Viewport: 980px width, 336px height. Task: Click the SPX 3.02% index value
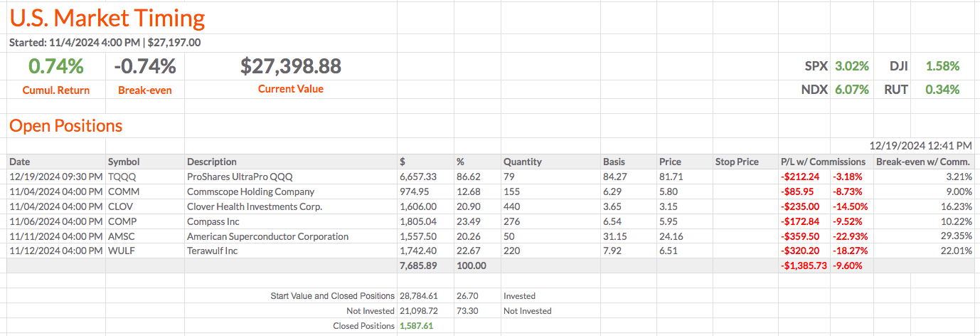coord(851,66)
